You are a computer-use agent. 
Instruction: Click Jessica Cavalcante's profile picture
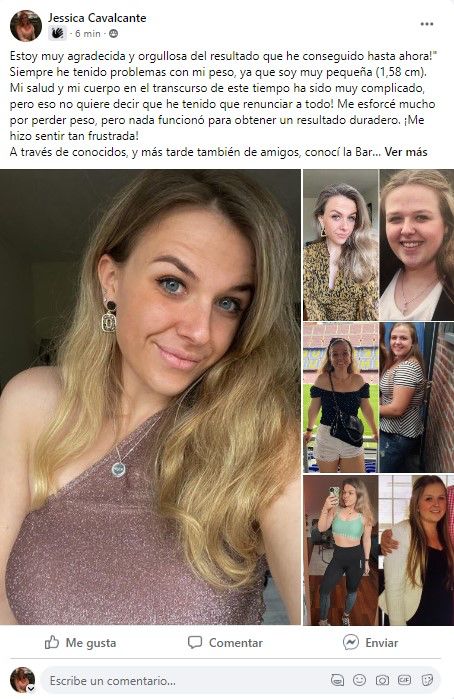[26, 25]
